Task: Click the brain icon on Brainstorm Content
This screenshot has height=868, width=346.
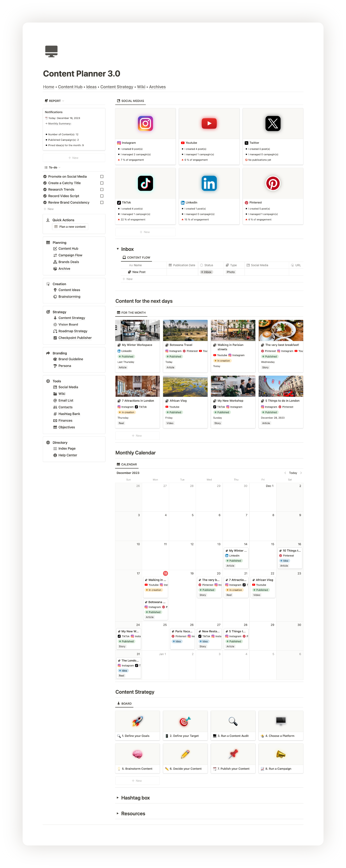Action: tap(138, 754)
